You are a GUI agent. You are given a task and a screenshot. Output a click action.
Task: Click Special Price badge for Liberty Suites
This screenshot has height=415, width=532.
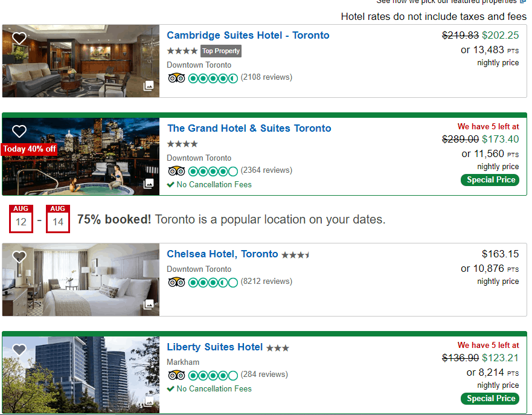click(x=490, y=398)
